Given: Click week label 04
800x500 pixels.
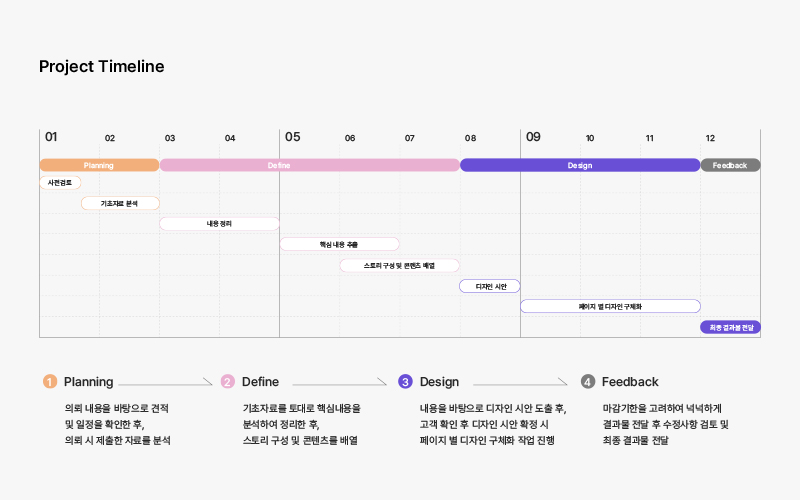Looking at the screenshot, I should point(230,138).
